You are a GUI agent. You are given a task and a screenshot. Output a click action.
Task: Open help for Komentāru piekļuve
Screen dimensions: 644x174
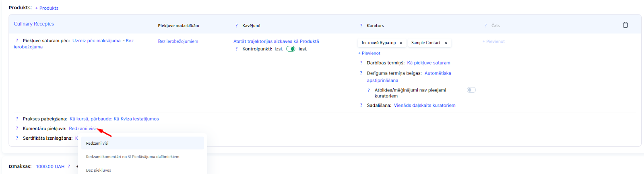(x=17, y=128)
